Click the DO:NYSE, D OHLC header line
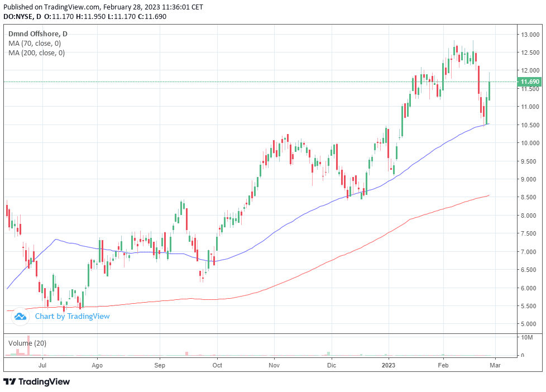This screenshot has width=546, height=392. [x=85, y=16]
